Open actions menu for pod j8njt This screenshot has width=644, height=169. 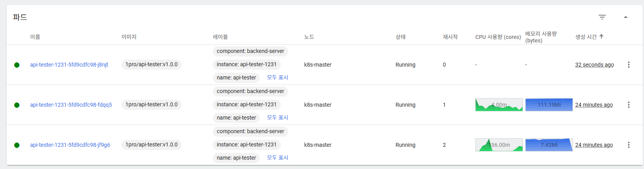click(x=628, y=65)
